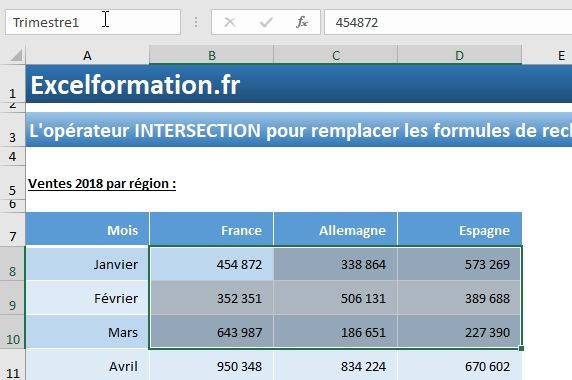Click the cell with 506 131
The width and height of the screenshot is (572, 380).
click(x=336, y=298)
